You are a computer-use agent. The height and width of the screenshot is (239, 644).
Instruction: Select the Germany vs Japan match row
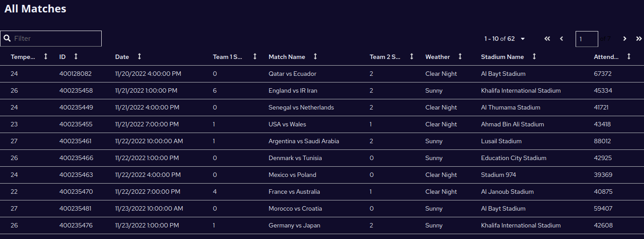322,225
